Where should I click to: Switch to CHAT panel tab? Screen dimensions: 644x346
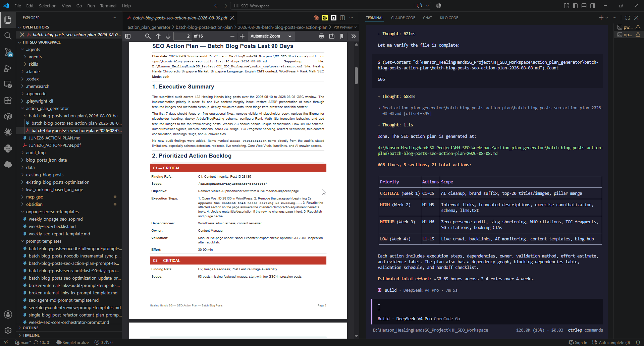pos(427,18)
